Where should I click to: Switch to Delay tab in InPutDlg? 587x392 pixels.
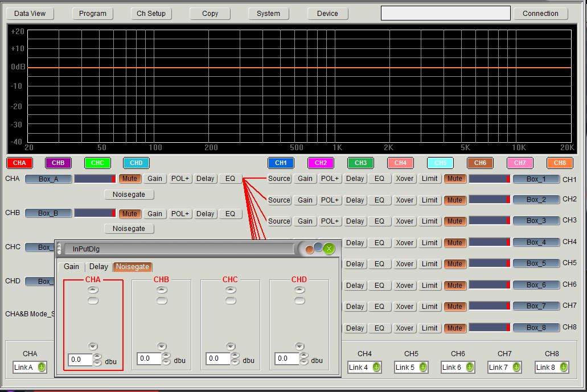pos(98,267)
